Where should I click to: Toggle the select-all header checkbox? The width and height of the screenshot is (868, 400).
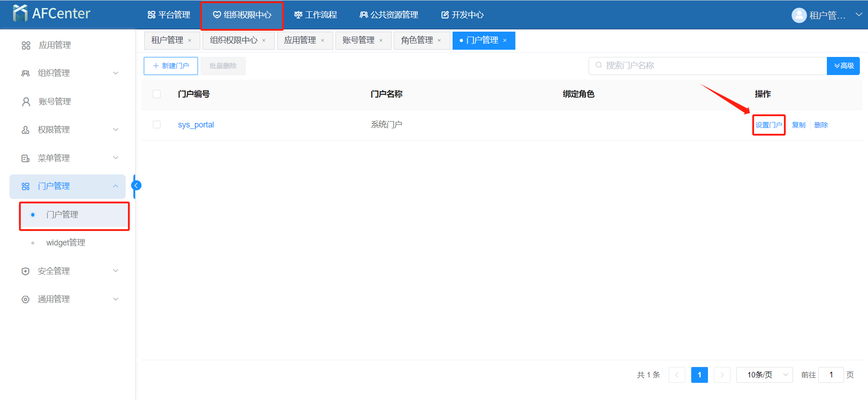point(157,94)
